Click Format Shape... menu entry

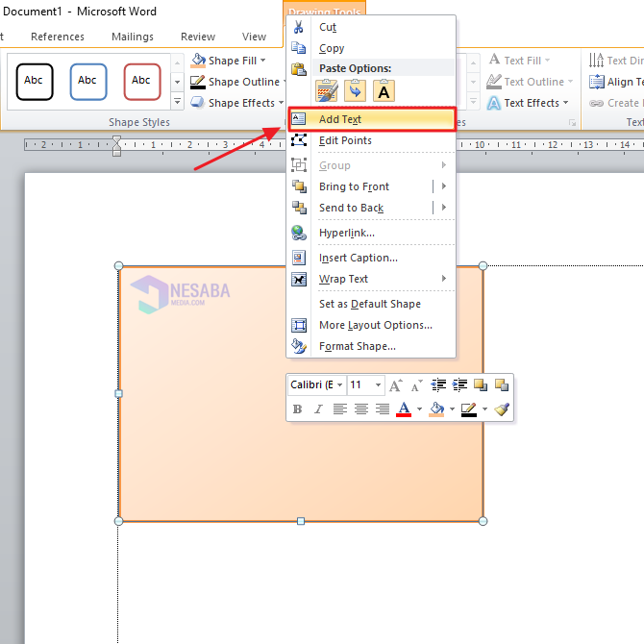click(x=372, y=346)
